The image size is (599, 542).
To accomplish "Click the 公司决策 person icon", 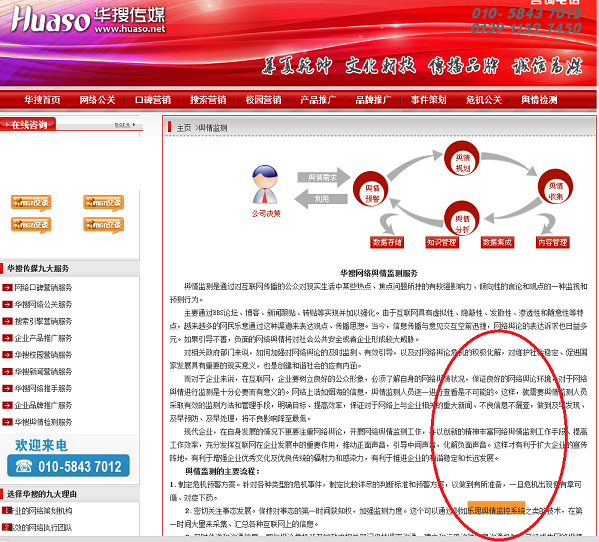I will point(265,184).
